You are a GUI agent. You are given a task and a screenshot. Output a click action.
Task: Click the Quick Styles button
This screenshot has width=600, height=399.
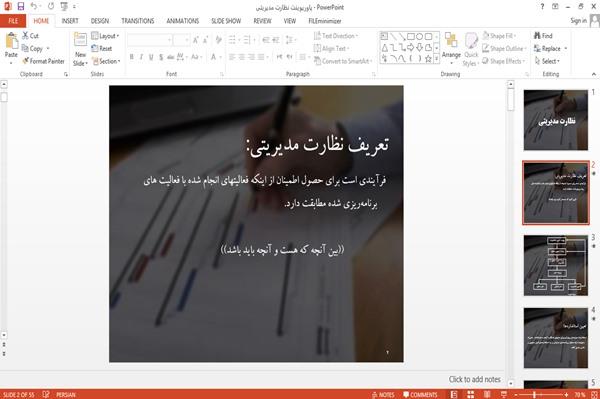pyautogui.click(x=471, y=49)
